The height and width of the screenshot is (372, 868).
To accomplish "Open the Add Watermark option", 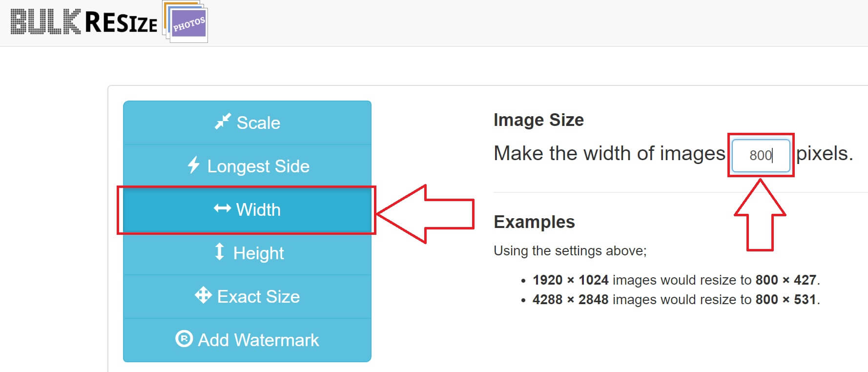I will 247,340.
